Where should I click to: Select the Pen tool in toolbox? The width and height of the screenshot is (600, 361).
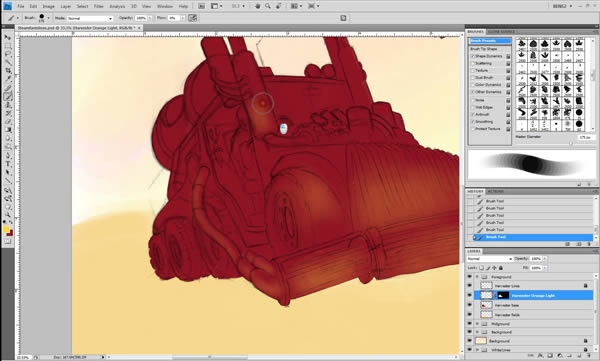click(x=7, y=155)
